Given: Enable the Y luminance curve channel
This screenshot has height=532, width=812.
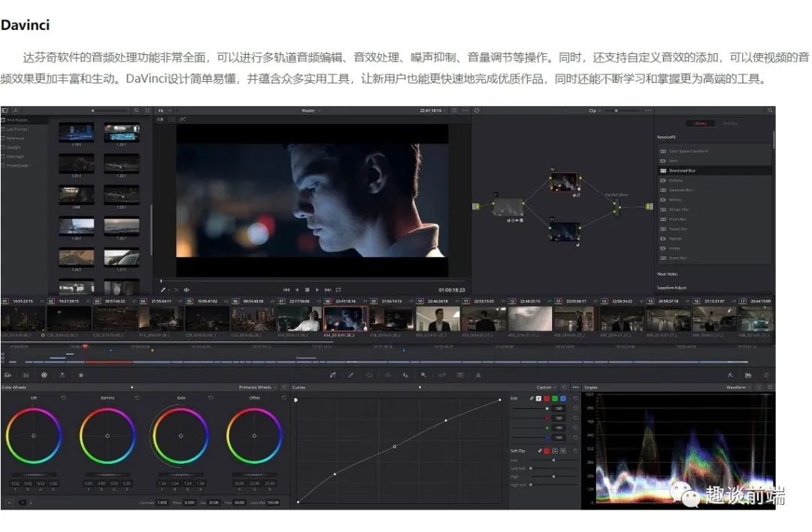Looking at the screenshot, I should 538,398.
